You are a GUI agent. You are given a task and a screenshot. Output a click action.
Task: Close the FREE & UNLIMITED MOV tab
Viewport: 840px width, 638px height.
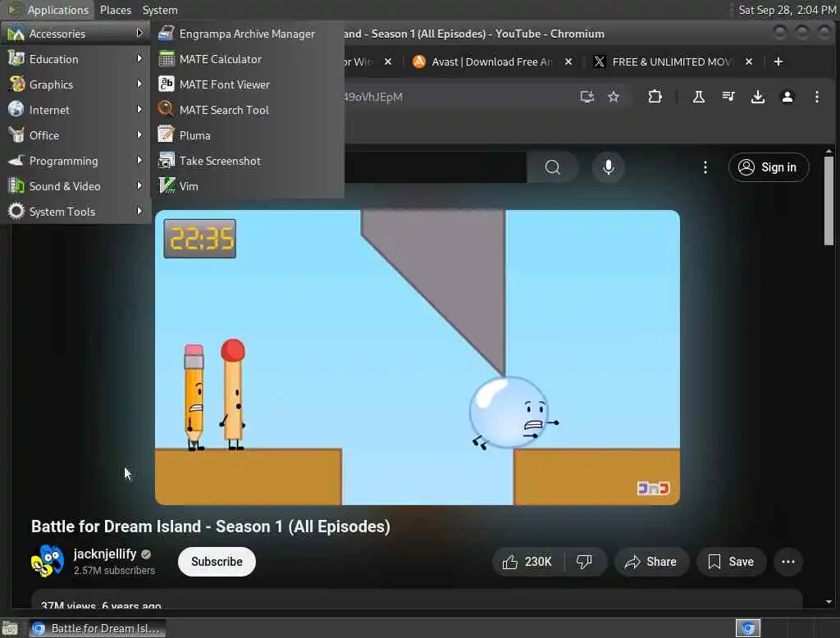click(749, 62)
